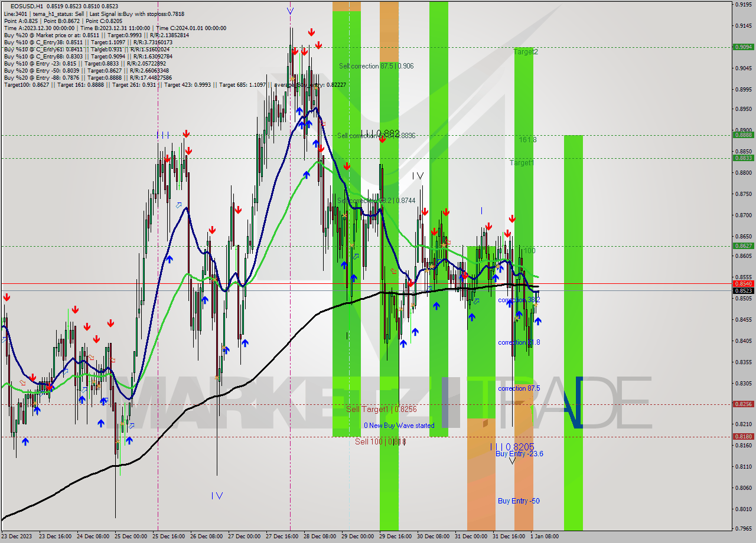Click the 'Time A:2023.12.30 00:00:00' line
The width and height of the screenshot is (756, 543).
pos(39,28)
